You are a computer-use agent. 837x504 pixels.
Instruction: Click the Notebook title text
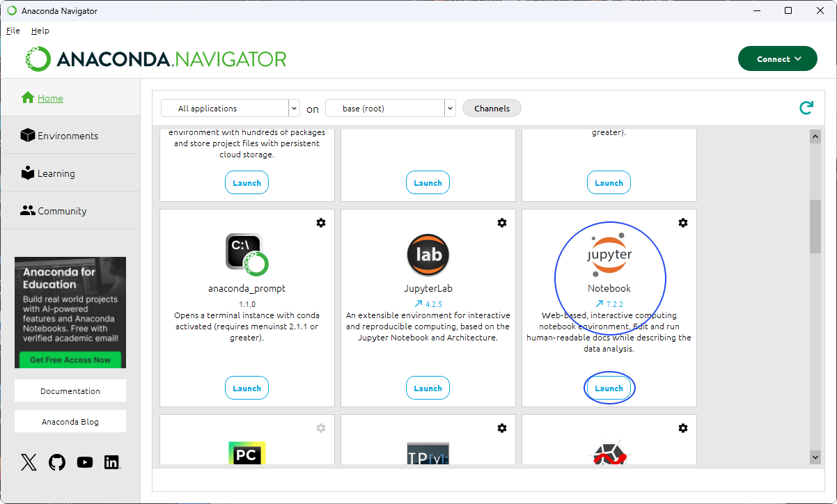pos(609,288)
